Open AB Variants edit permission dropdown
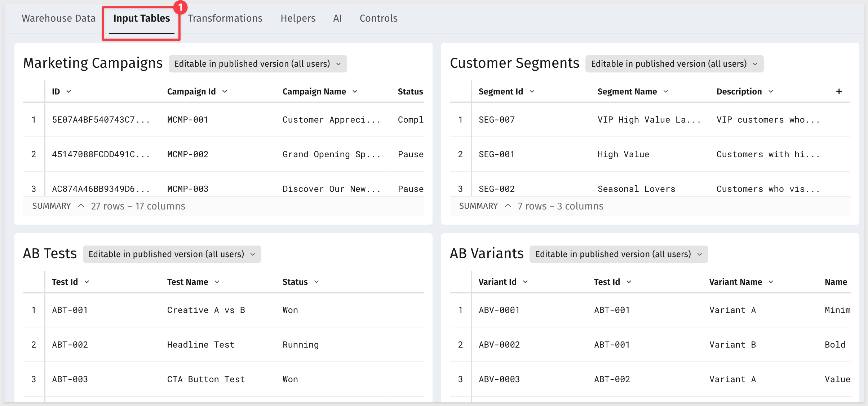This screenshot has width=868, height=406. (x=619, y=254)
